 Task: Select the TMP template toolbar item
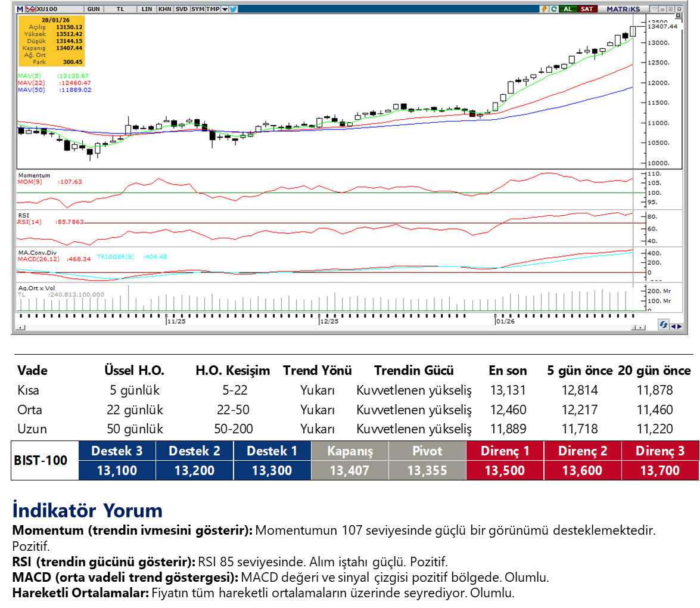213,9
